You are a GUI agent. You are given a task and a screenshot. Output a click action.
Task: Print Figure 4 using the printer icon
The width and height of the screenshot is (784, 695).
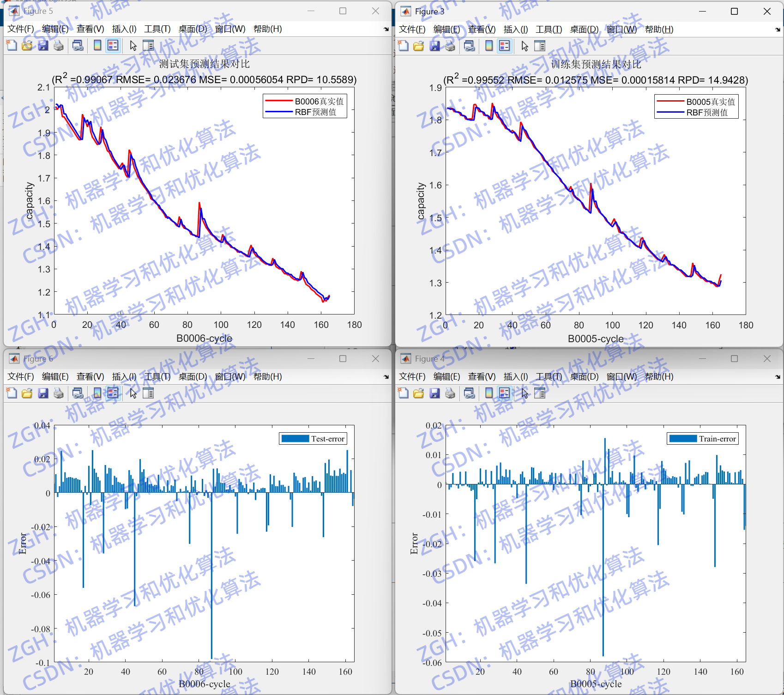tap(450, 393)
